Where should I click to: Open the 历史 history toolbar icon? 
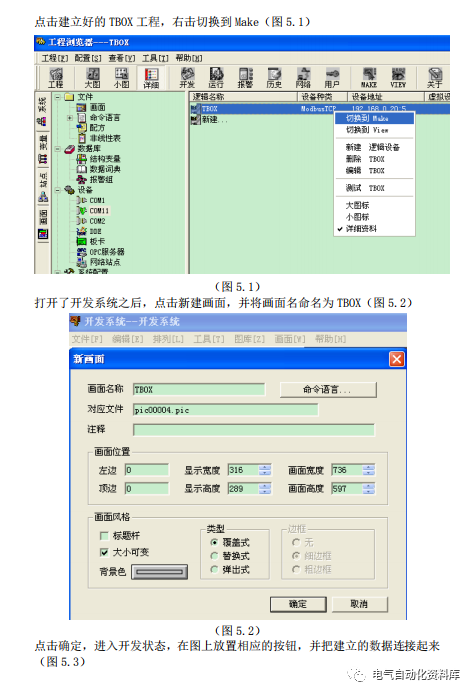coord(274,78)
